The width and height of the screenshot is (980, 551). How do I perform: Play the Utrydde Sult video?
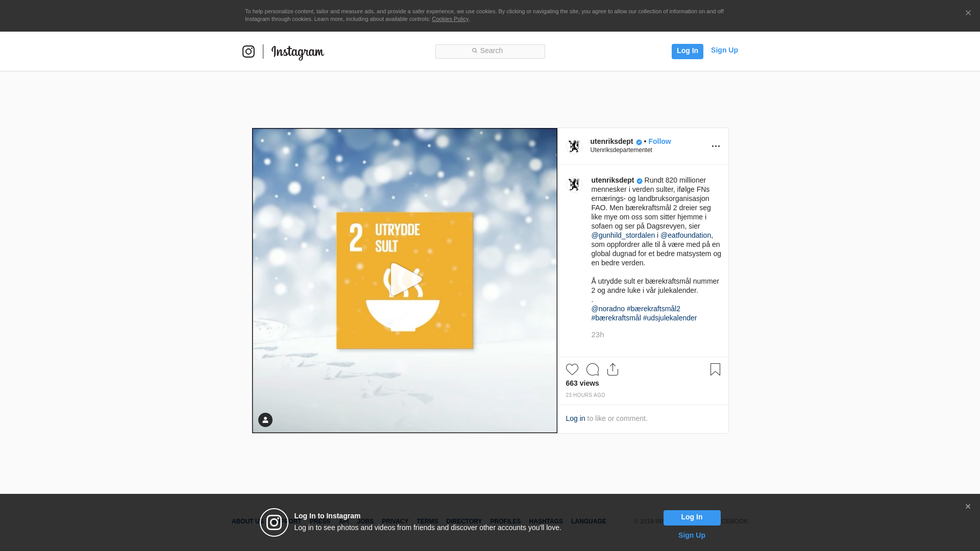click(405, 280)
